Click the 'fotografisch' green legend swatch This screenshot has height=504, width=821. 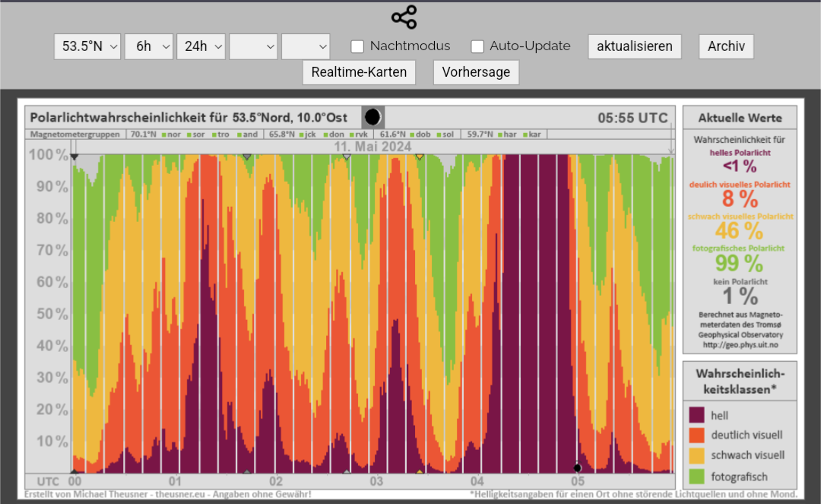click(x=696, y=477)
